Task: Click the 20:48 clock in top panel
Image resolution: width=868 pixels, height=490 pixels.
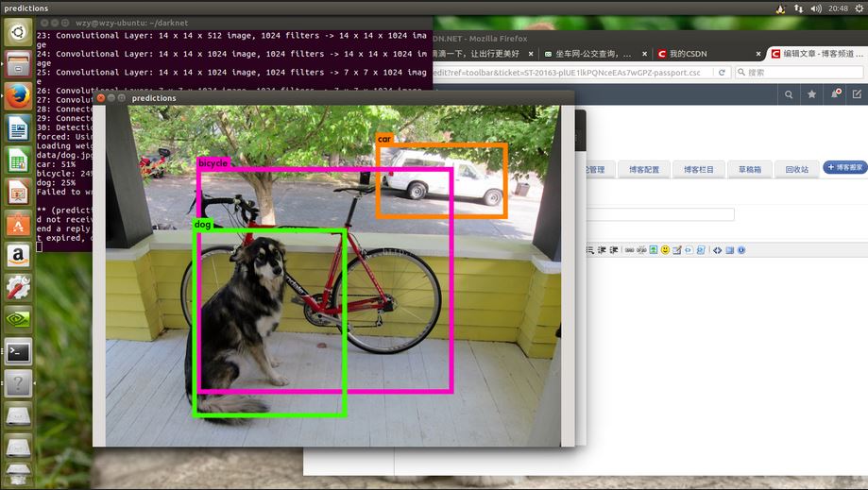Action: click(x=838, y=8)
